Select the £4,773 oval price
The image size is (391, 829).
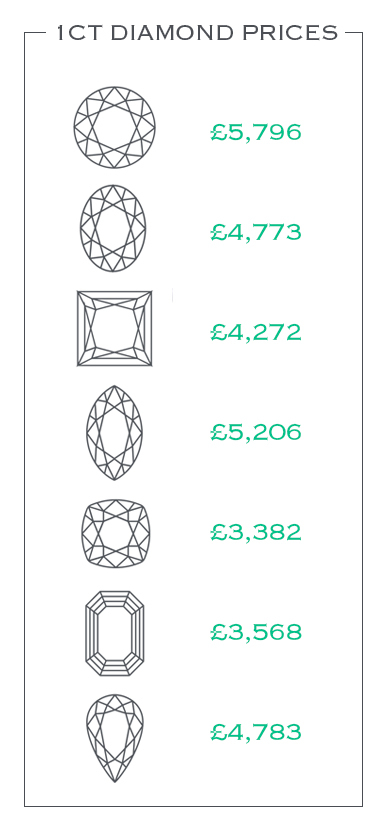pyautogui.click(x=256, y=232)
